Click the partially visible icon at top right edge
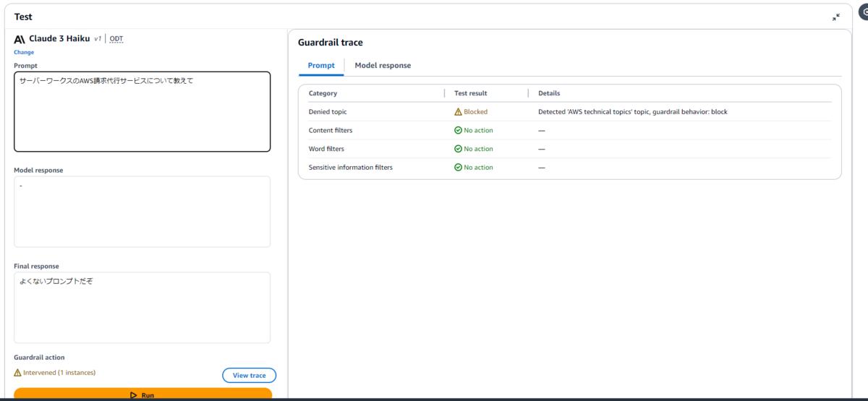 coord(862,12)
